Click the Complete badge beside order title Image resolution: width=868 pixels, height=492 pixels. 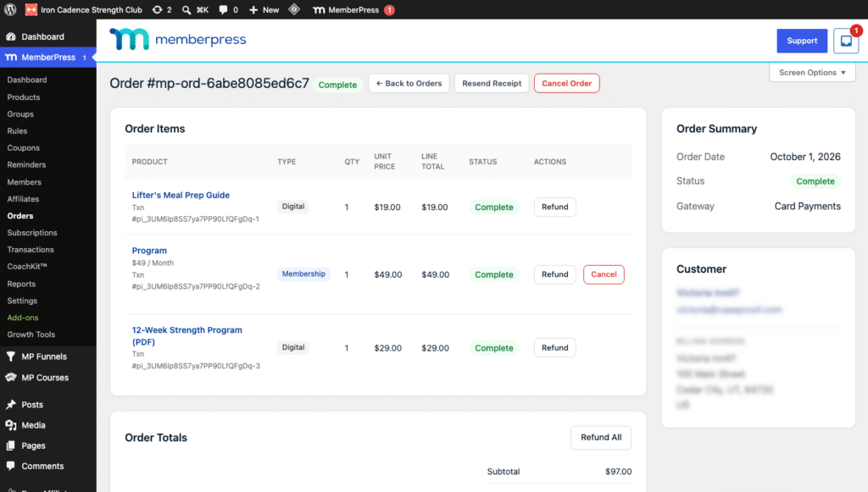tap(337, 85)
